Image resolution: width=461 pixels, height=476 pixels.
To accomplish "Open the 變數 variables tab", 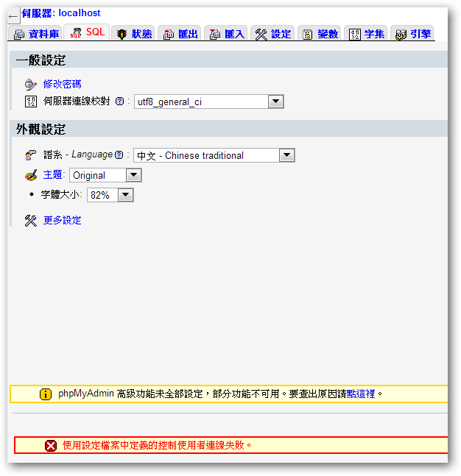I will (x=320, y=34).
